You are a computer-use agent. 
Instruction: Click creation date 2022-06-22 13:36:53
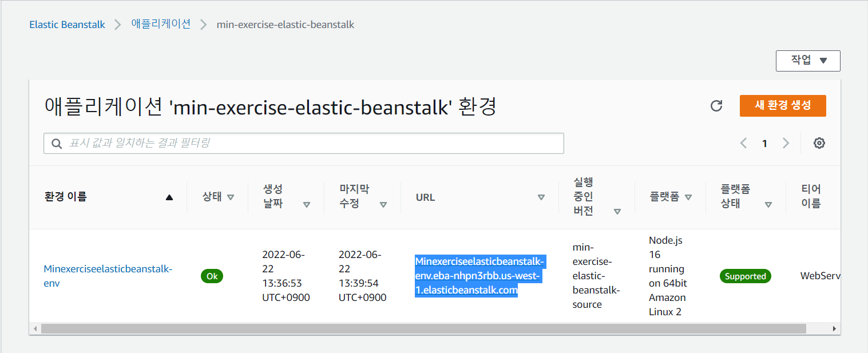coord(286,276)
